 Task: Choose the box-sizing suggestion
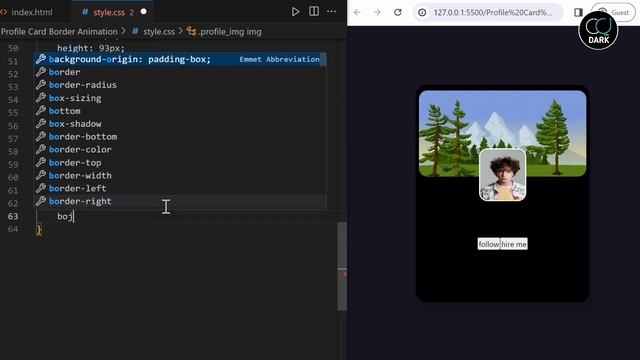click(180, 98)
